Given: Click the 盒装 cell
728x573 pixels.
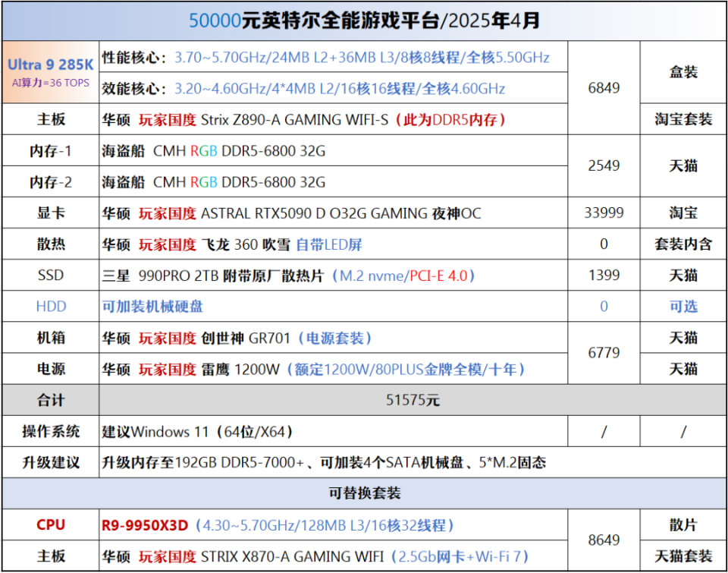Looking at the screenshot, I should click(x=683, y=72).
